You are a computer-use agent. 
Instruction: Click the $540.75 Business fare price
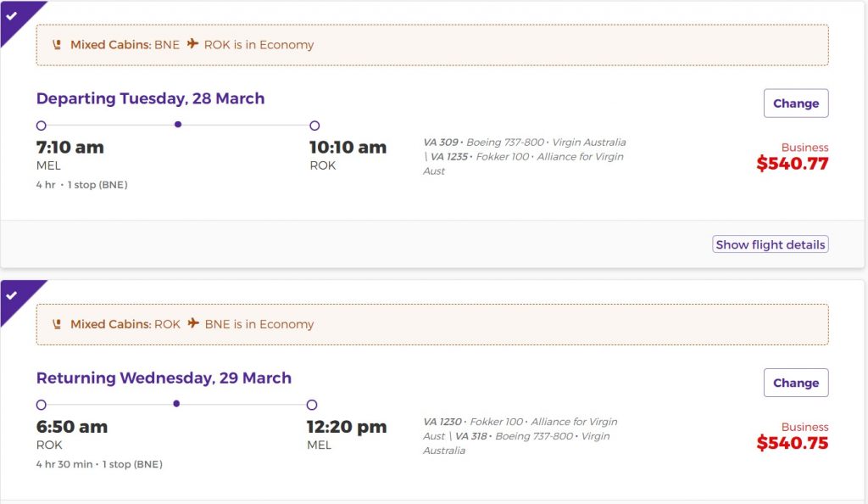(792, 443)
